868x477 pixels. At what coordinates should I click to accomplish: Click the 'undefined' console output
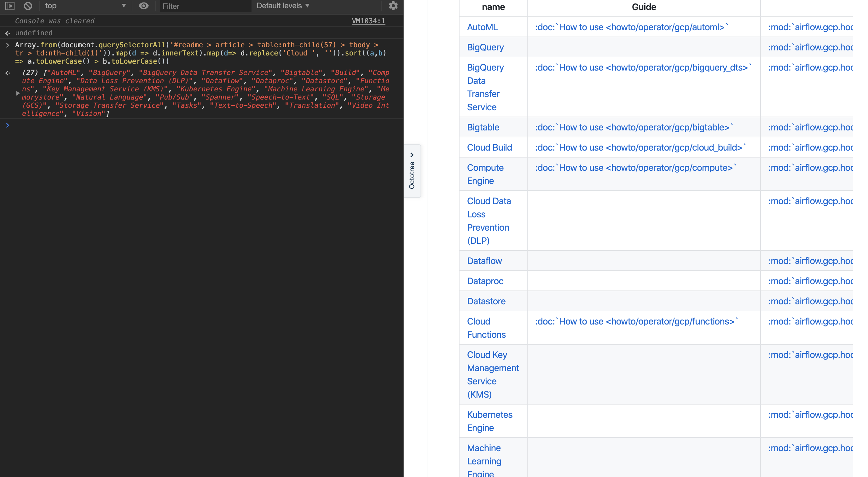click(x=34, y=33)
